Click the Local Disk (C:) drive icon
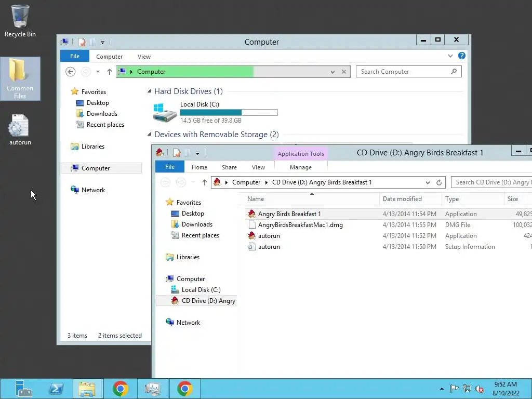This screenshot has height=399, width=532. point(165,112)
